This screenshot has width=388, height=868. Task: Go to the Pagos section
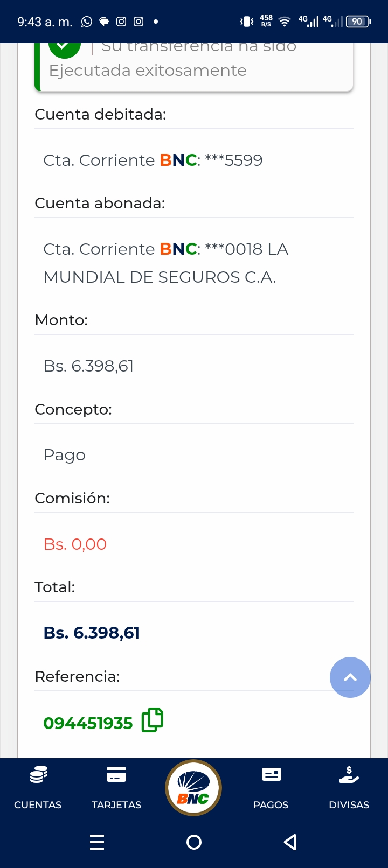pyautogui.click(x=271, y=788)
